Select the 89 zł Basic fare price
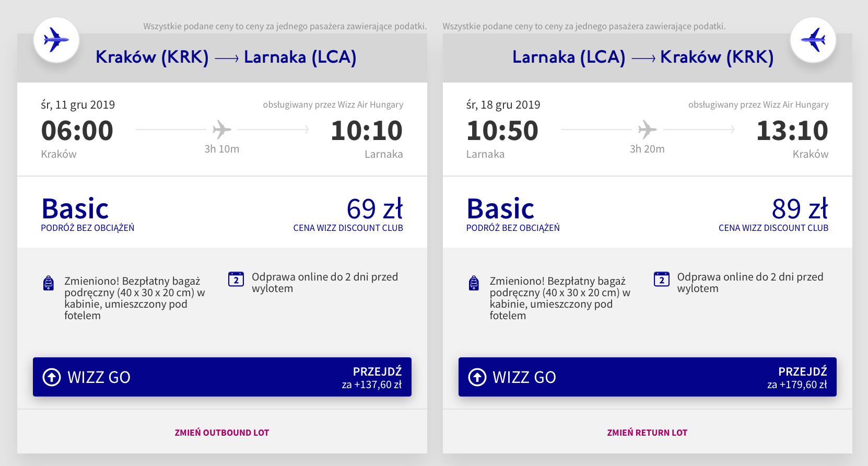 click(800, 209)
